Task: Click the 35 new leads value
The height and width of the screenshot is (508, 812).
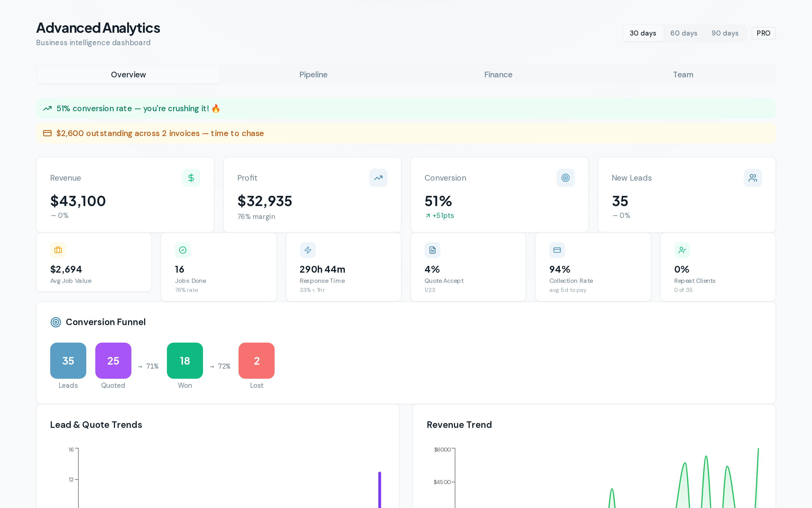Action: (x=620, y=201)
